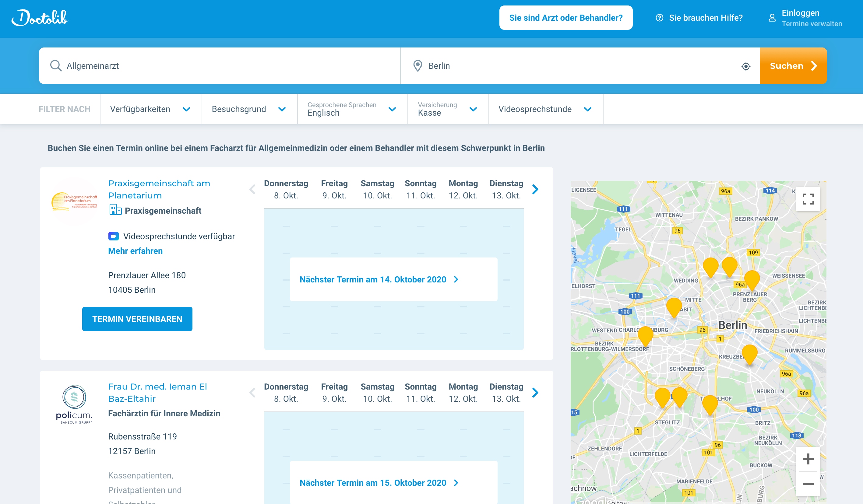Show next dates for Praxisgemeinschaft am Planetarium
This screenshot has width=863, height=504.
coord(535,189)
